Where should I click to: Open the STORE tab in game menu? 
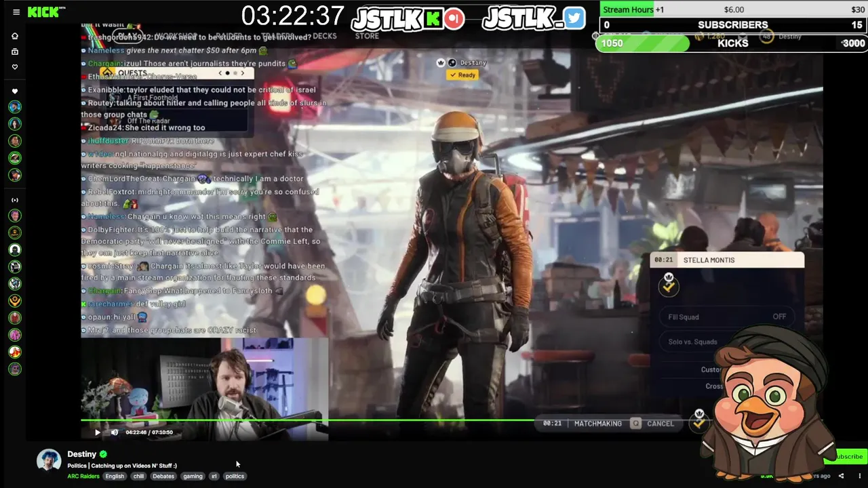coord(367,36)
